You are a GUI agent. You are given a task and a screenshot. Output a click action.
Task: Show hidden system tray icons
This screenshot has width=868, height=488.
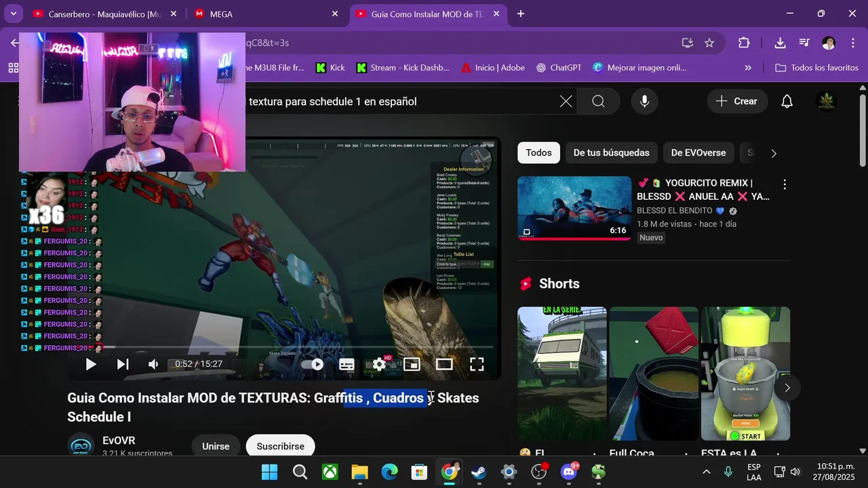click(707, 472)
